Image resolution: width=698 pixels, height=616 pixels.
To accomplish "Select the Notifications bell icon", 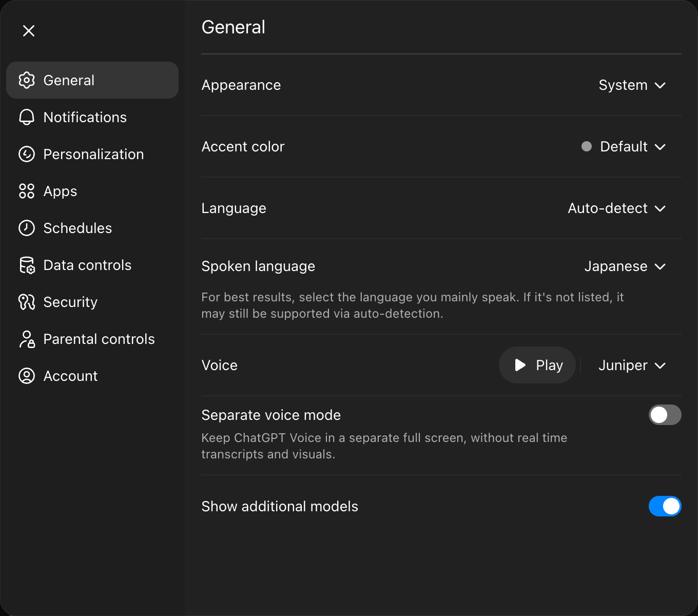I will click(x=26, y=117).
